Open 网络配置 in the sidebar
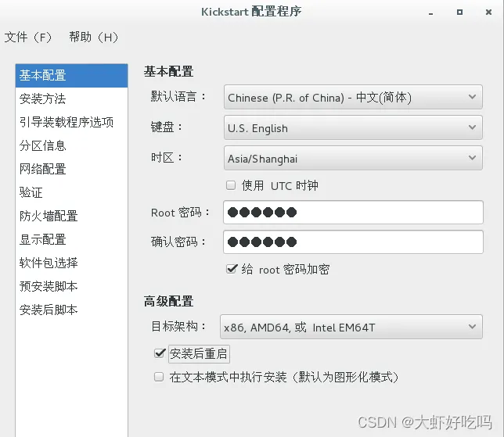The width and height of the screenshot is (504, 437). [x=71, y=169]
